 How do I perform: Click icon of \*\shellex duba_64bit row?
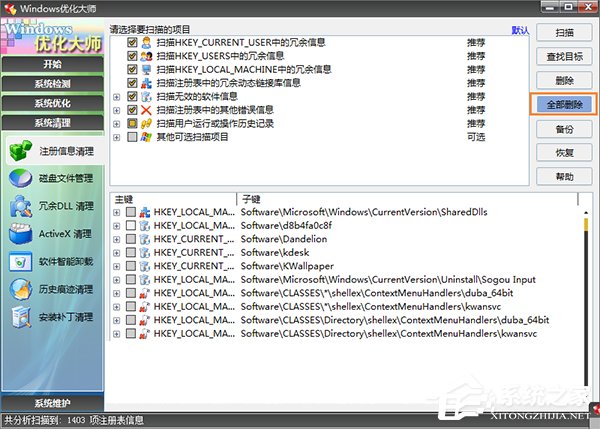144,293
